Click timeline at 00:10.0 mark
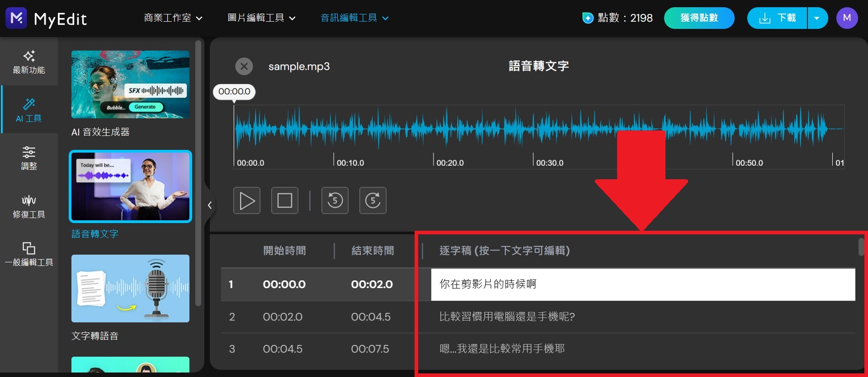Image resolution: width=868 pixels, height=377 pixels. (x=350, y=163)
